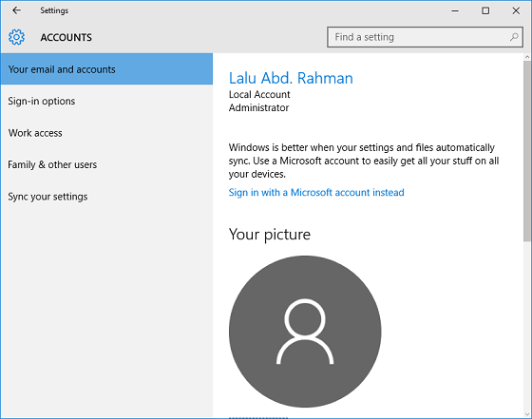Click the Lalu Abd. Rahman account name
Viewport: 532px width, 419px height.
point(291,78)
